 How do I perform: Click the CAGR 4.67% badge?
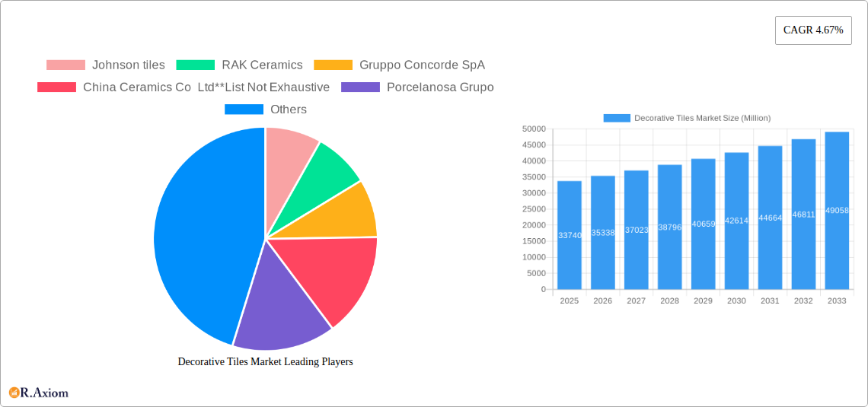click(813, 30)
